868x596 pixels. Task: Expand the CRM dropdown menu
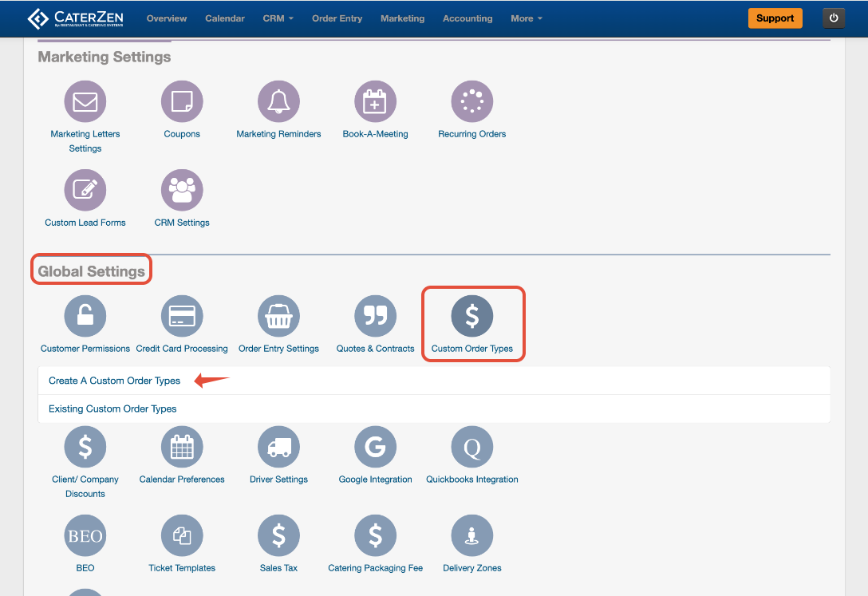tap(278, 18)
